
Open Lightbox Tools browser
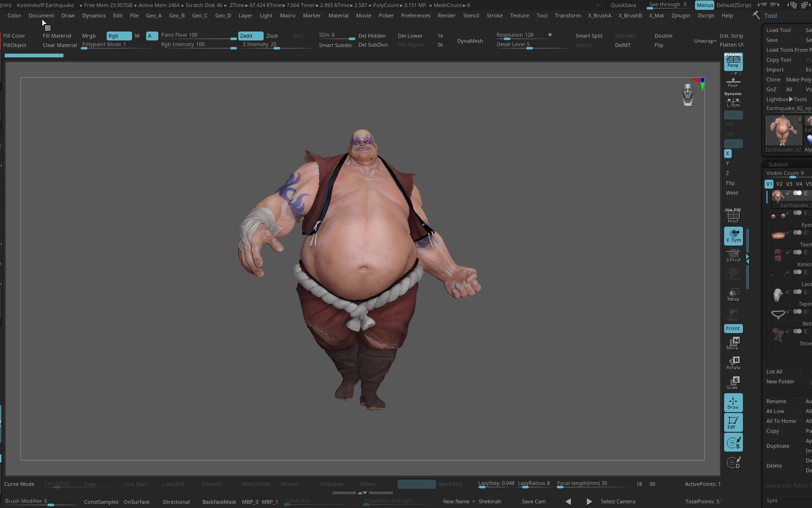[x=787, y=99]
